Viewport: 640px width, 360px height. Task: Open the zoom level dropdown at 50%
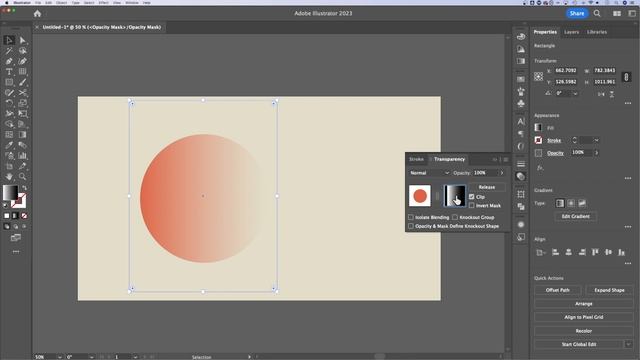(60, 357)
